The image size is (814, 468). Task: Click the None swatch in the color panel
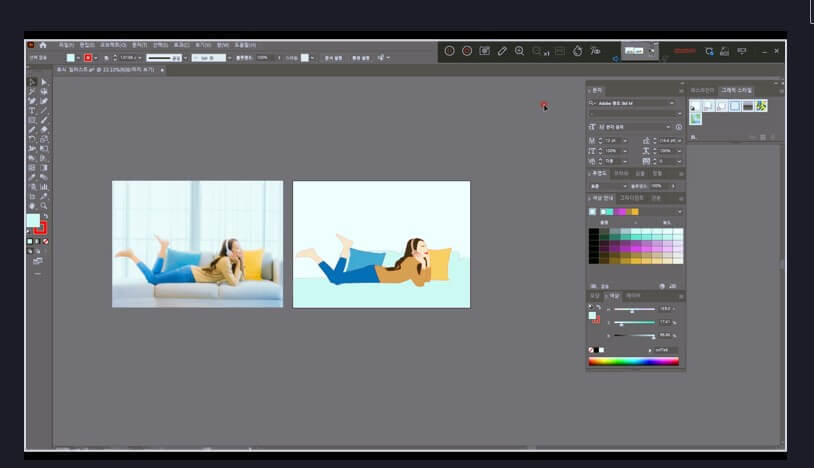[x=591, y=350]
